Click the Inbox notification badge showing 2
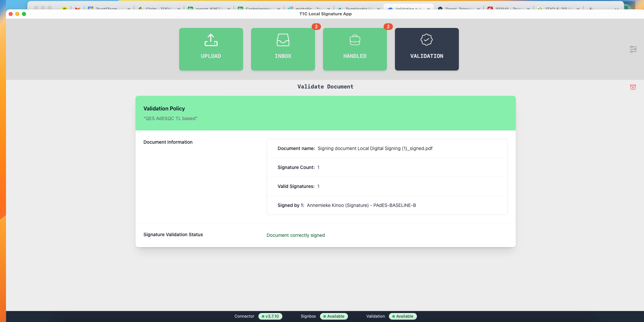 point(316,27)
